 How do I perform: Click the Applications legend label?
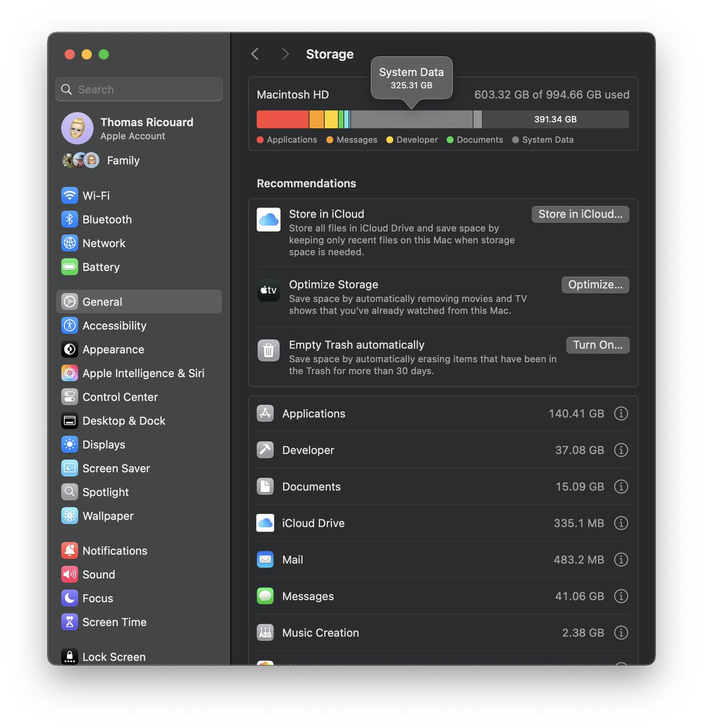292,140
